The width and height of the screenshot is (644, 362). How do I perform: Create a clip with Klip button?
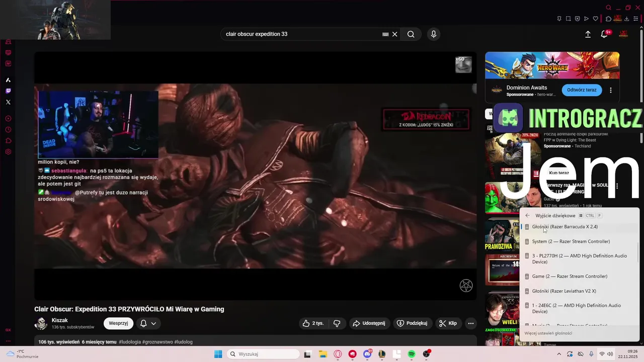448,323
